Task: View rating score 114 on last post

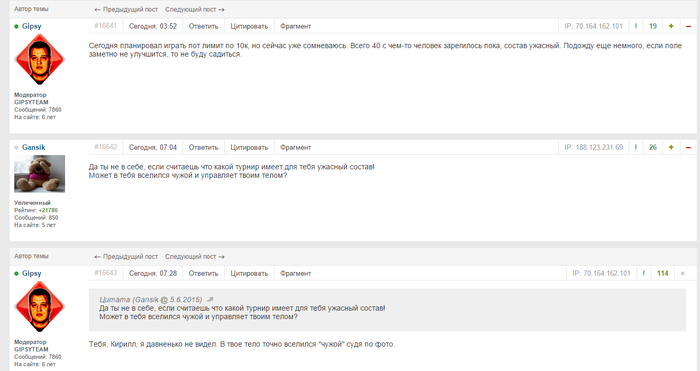Action: pos(662,273)
